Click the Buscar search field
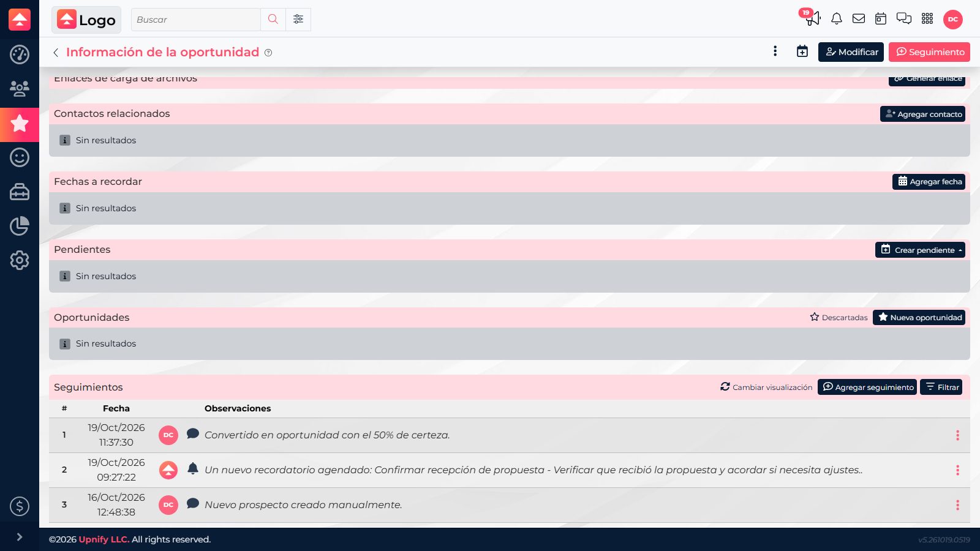The image size is (980, 551). pos(196,20)
